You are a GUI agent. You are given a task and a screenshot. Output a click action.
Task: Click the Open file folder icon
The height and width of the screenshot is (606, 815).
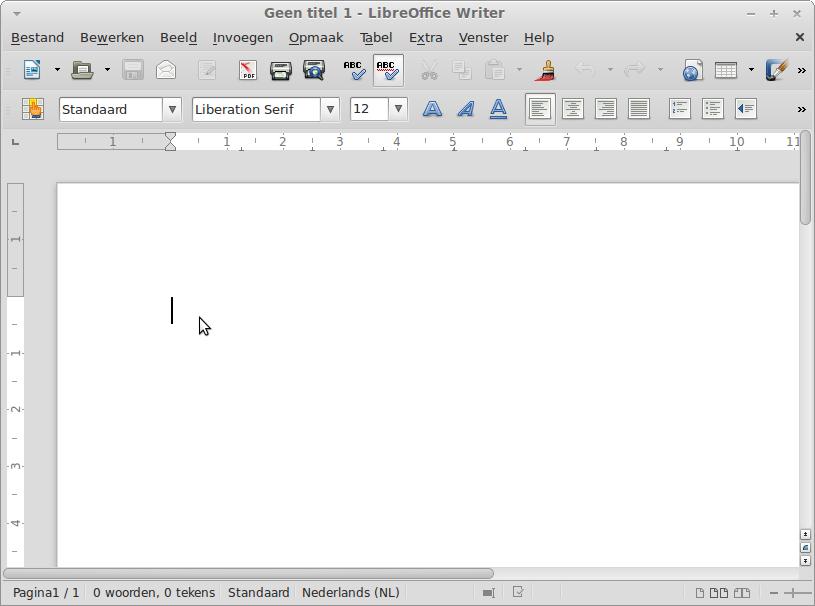(x=82, y=70)
